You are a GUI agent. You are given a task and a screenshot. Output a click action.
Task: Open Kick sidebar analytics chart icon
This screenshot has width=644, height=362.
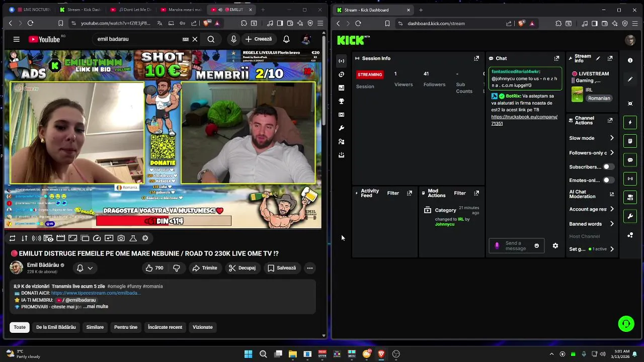[342, 88]
